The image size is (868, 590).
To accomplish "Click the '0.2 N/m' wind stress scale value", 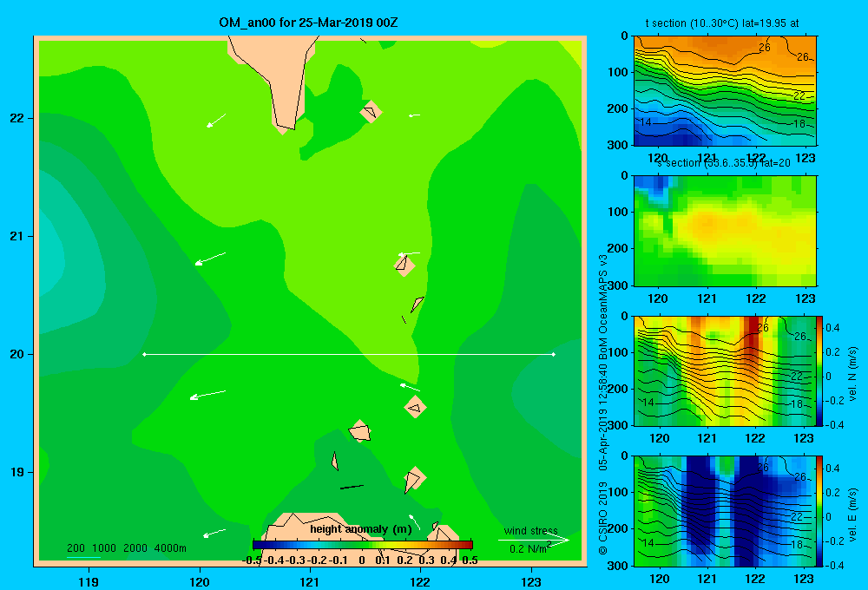I will coord(528,549).
